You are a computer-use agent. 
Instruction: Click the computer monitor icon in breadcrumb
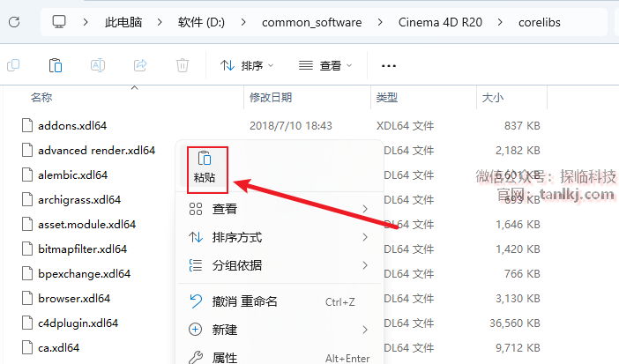pyautogui.click(x=59, y=22)
